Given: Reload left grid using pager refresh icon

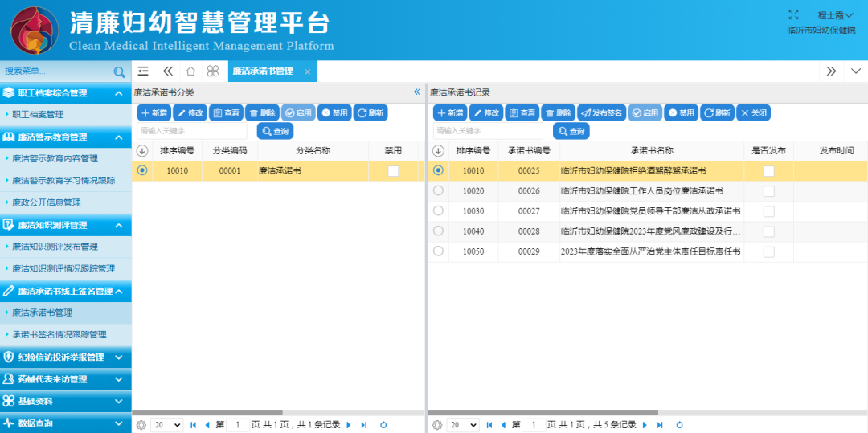Looking at the screenshot, I should pos(383,425).
